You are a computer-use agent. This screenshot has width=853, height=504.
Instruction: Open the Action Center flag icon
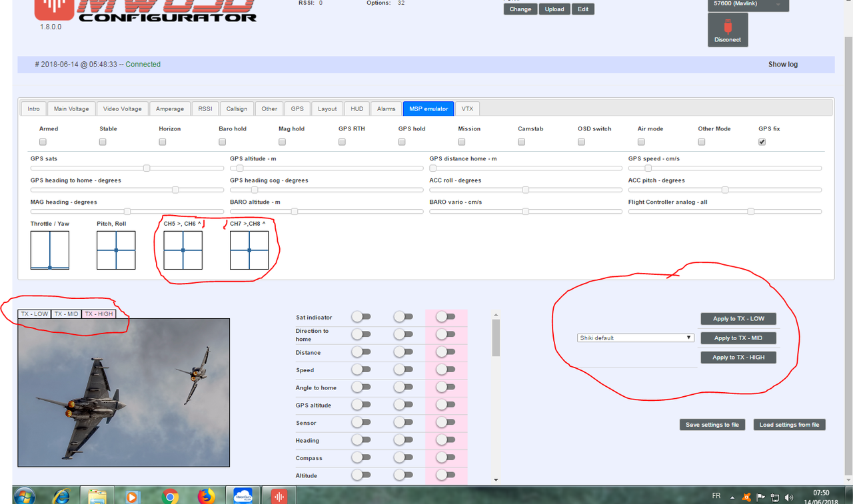760,497
